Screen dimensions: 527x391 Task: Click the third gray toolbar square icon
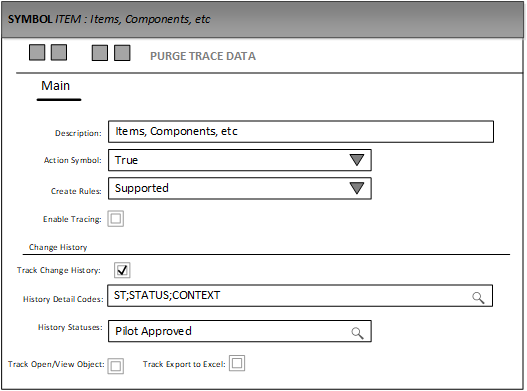[x=100, y=53]
